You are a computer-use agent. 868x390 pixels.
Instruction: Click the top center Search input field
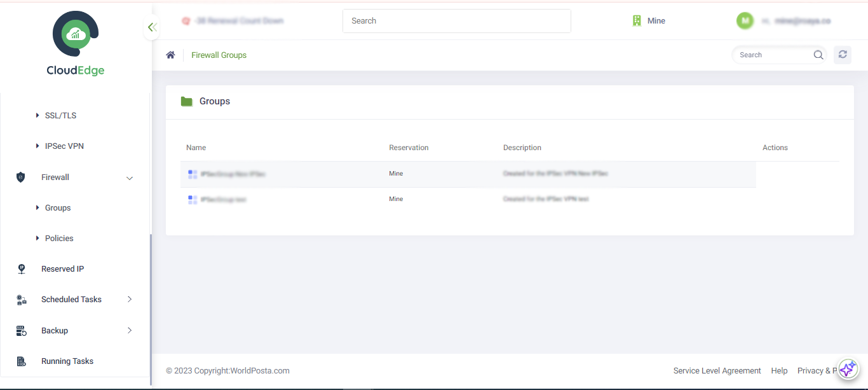(456, 20)
